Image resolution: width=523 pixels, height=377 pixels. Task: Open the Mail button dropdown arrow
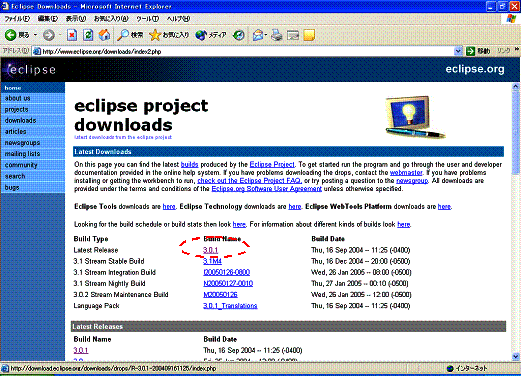click(266, 35)
